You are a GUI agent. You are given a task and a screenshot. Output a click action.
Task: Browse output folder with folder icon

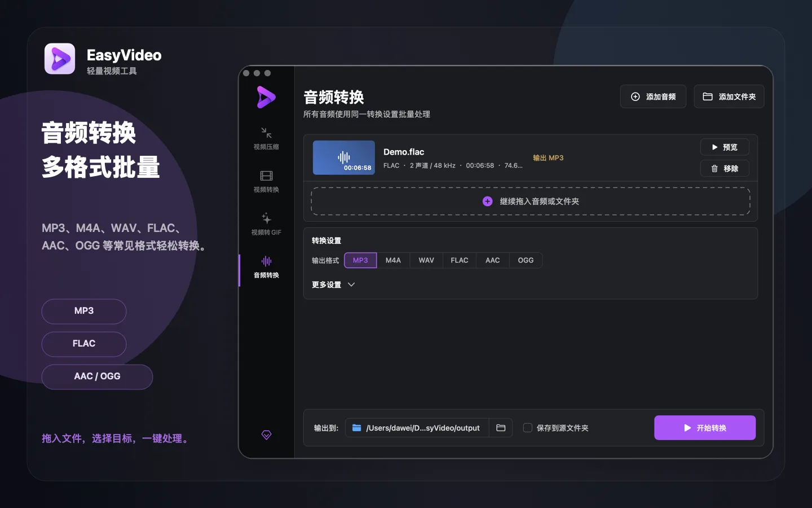pyautogui.click(x=501, y=428)
